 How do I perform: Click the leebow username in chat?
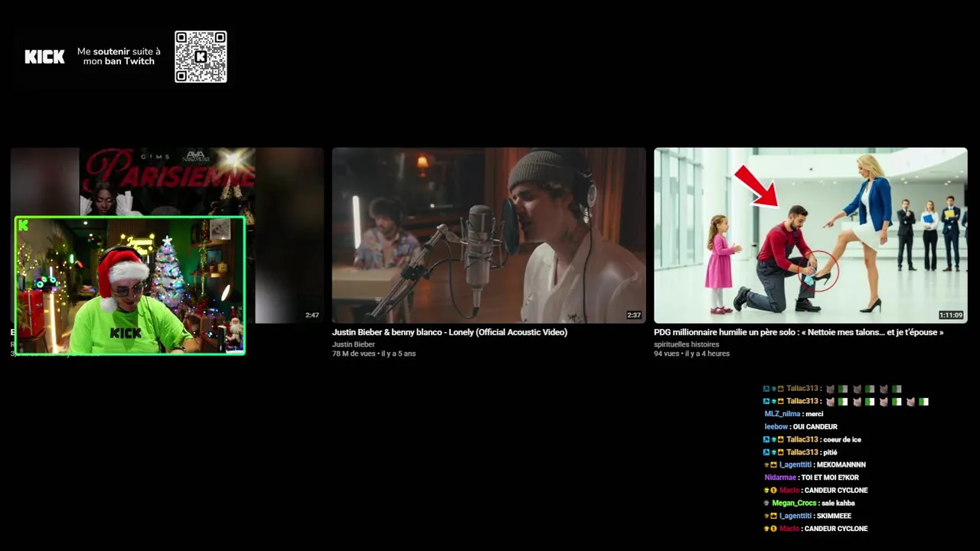(776, 426)
